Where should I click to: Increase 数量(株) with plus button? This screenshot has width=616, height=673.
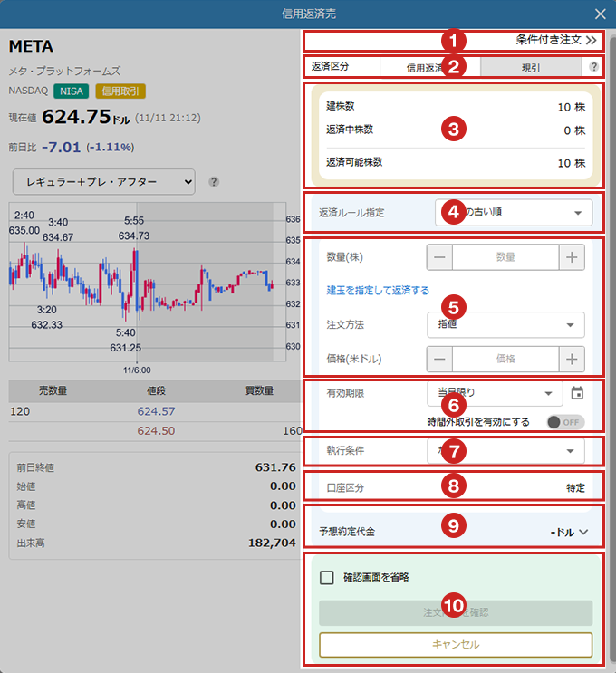click(x=572, y=257)
